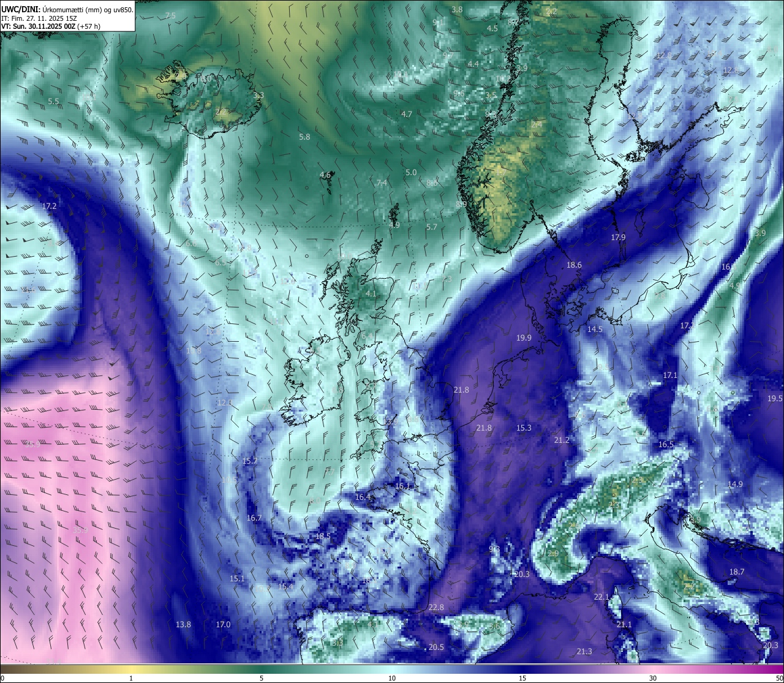Click the 15.3 value over Germany
The image size is (784, 683).
(x=524, y=428)
